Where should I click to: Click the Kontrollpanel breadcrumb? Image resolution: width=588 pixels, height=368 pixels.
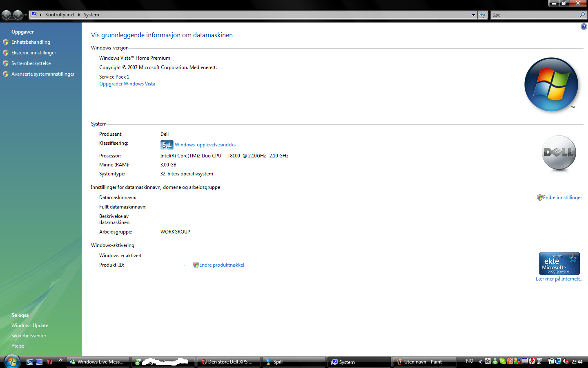(60, 15)
